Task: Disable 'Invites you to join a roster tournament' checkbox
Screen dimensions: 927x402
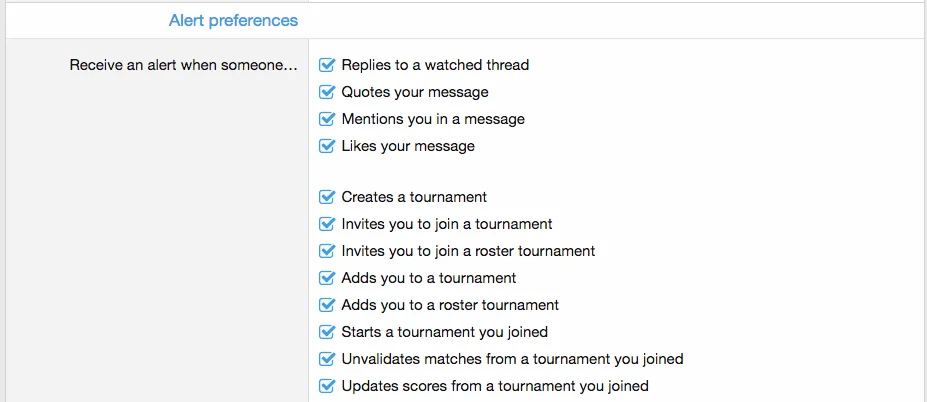Action: tap(326, 251)
